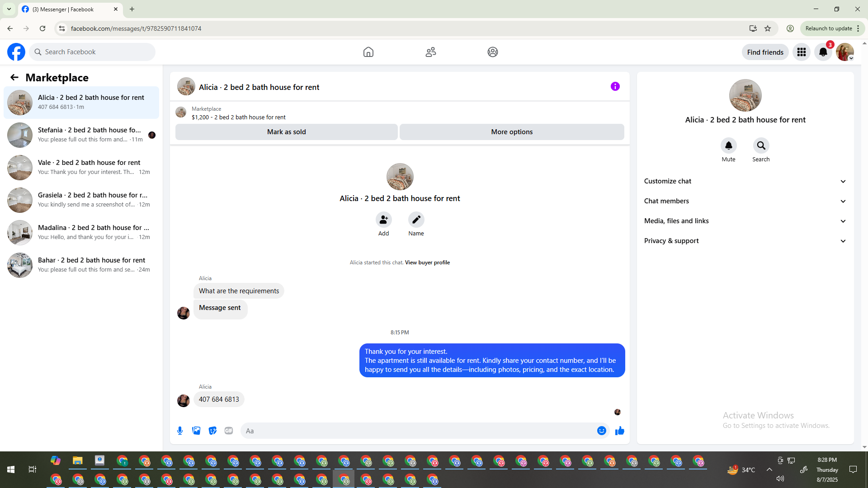Open the taskbar clock and date
This screenshot has width=868, height=488.
click(827, 469)
